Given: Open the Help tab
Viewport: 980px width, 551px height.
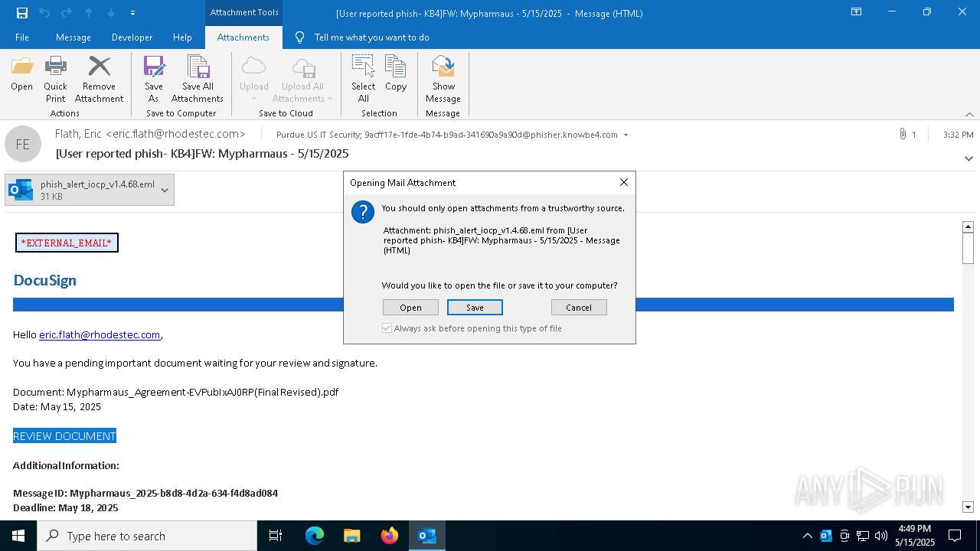Looking at the screenshot, I should pyautogui.click(x=182, y=37).
